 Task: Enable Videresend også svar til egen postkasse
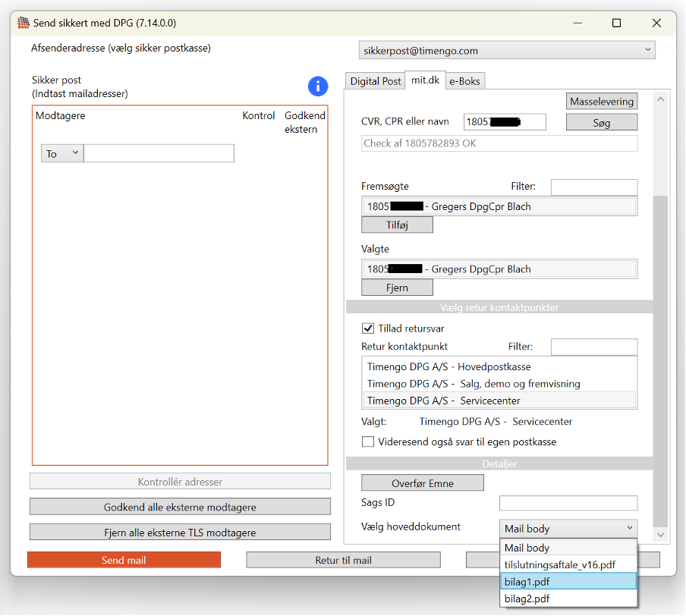[x=368, y=442]
